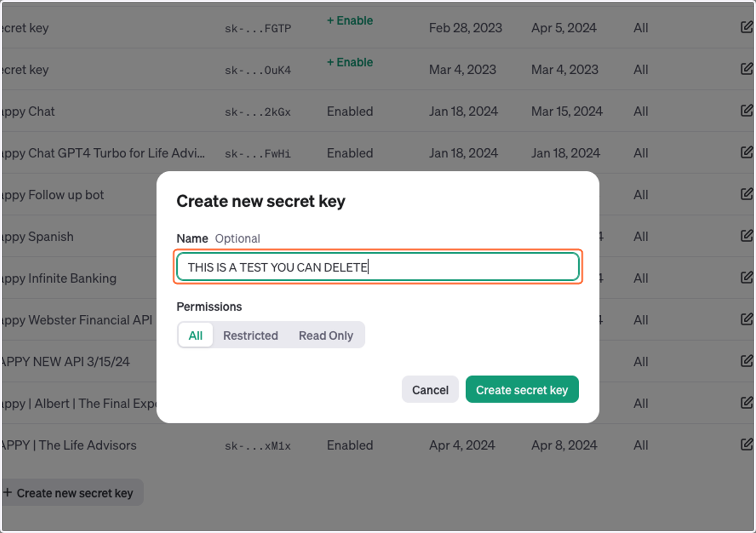Edit the key ending in 0uK4

point(747,69)
